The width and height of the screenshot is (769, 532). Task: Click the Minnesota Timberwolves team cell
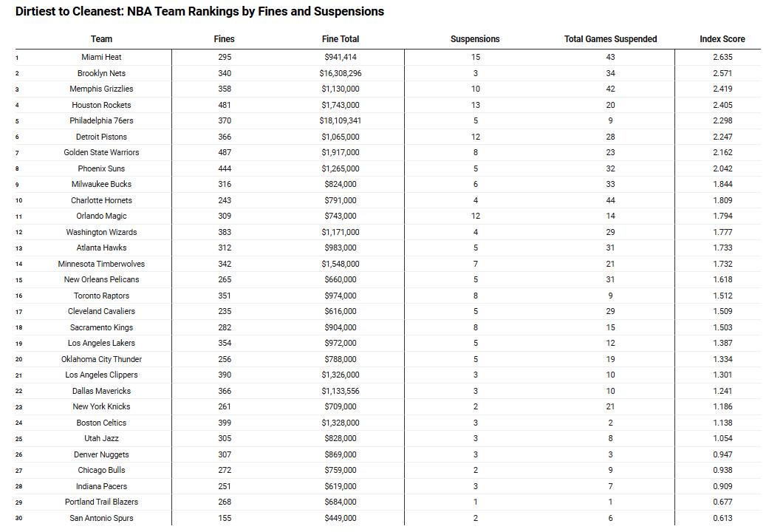coord(101,264)
